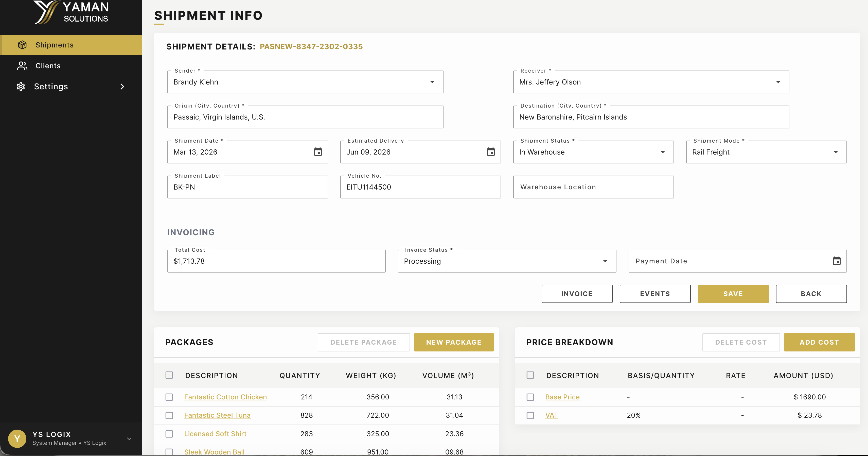Click the Origin city field

[x=305, y=117]
